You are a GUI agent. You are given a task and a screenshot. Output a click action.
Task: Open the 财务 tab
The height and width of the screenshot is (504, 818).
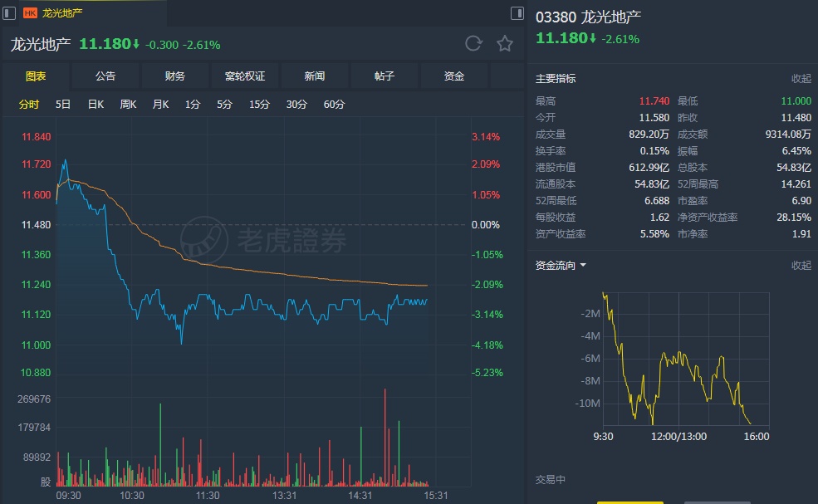(174, 76)
